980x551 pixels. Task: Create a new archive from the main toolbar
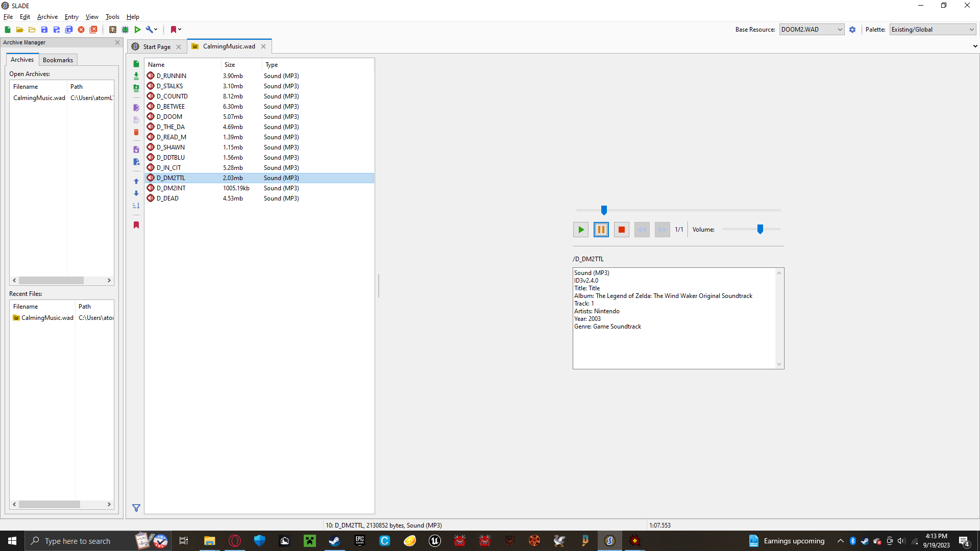(8, 30)
